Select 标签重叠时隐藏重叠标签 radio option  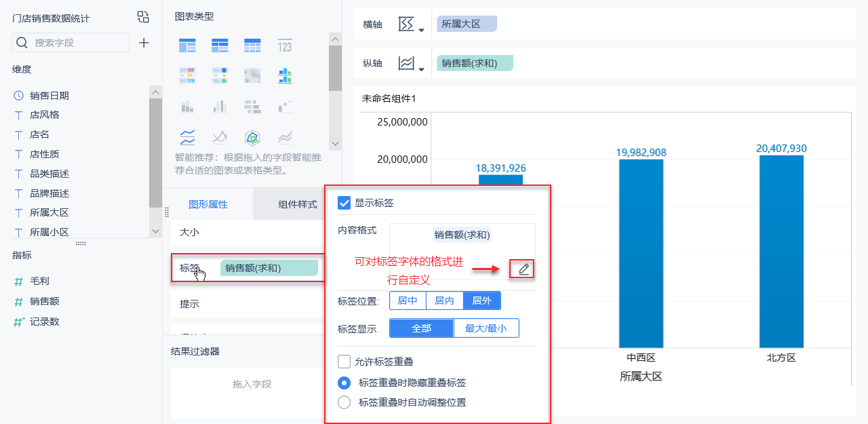[344, 383]
